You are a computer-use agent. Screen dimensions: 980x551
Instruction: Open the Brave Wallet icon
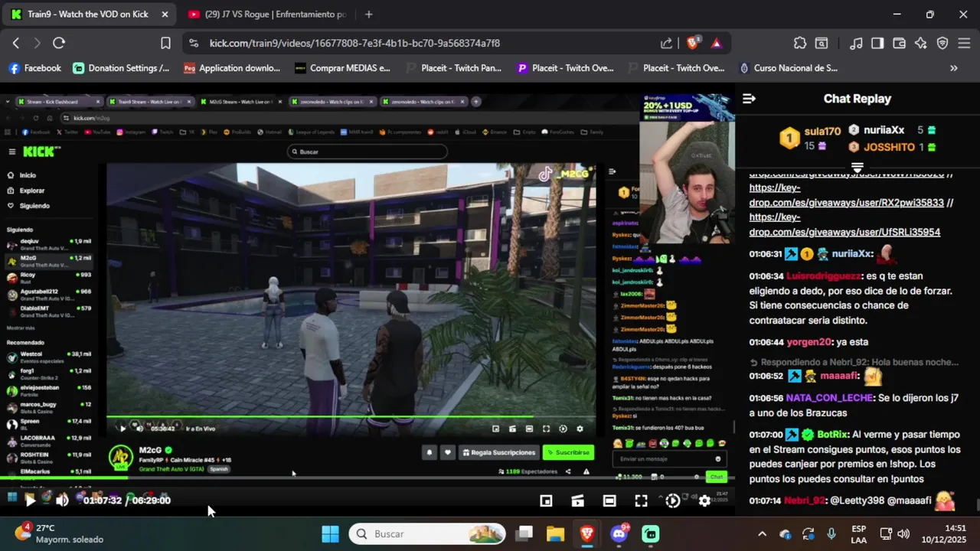(x=899, y=44)
